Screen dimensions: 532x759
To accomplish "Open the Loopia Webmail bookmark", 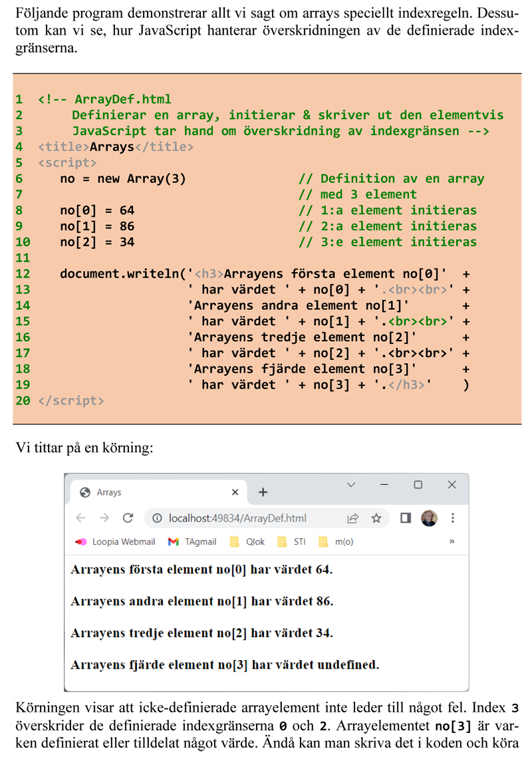I will (x=116, y=541).
